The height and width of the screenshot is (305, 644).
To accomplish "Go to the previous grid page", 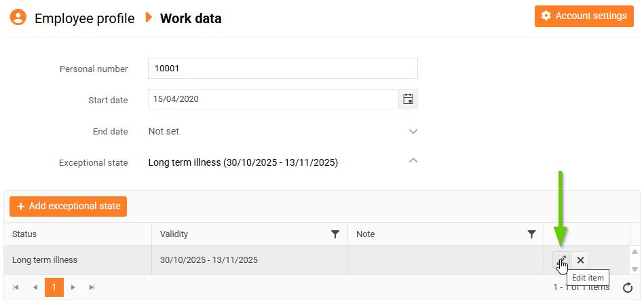I will pyautogui.click(x=35, y=287).
